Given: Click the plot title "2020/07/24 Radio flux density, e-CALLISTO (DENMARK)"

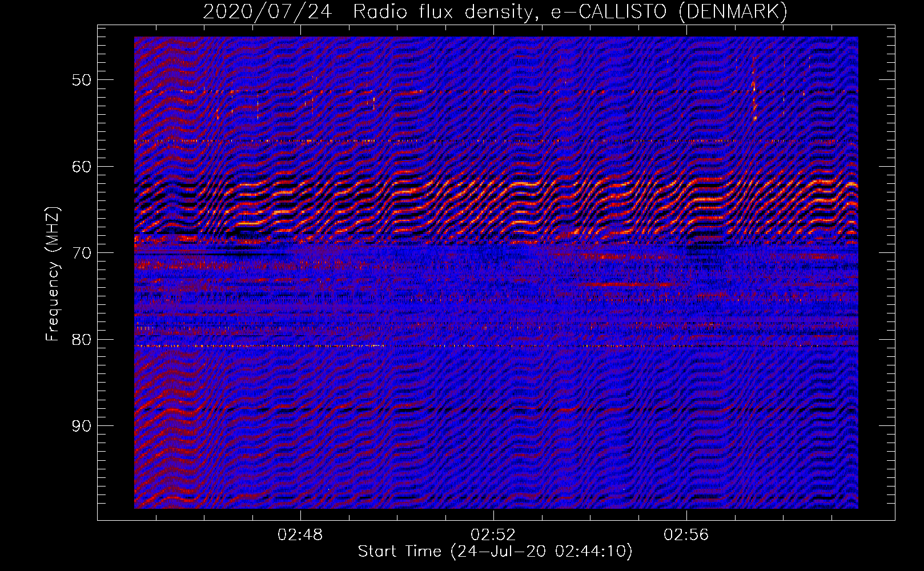Looking at the screenshot, I should (x=495, y=11).
